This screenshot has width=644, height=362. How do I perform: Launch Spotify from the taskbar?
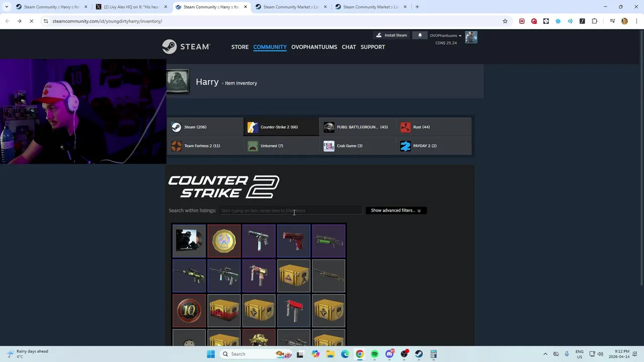(x=374, y=354)
